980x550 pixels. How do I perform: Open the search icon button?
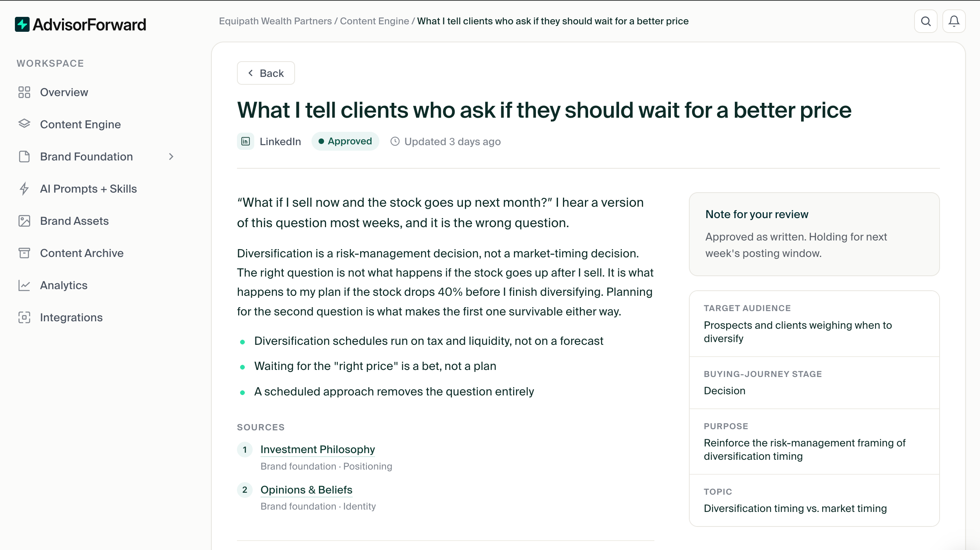(x=926, y=21)
